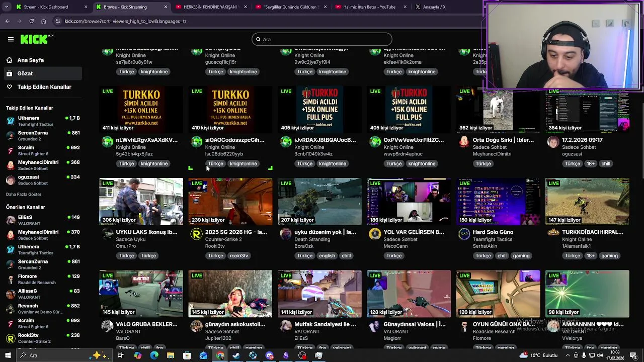Viewport: 644px width, 362px height.
Task: Open the günaydın askokustoli stream thumbnail
Action: 230,294
